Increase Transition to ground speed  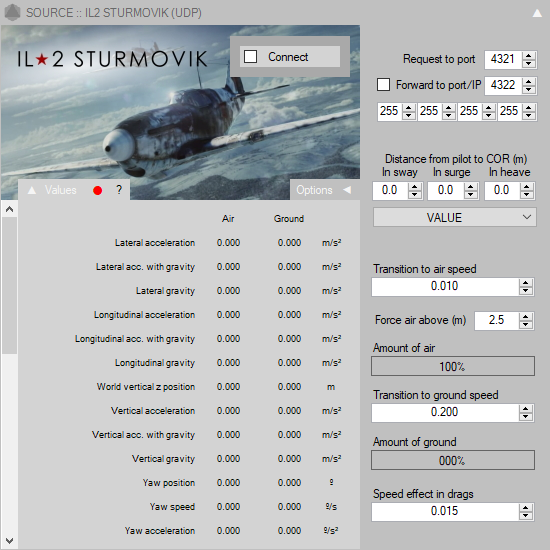click(x=525, y=409)
